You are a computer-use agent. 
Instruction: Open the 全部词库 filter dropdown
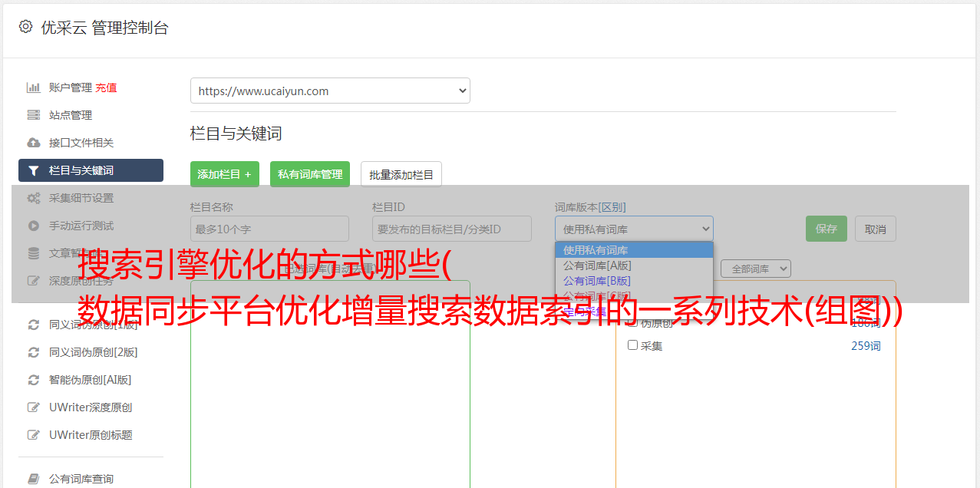755,269
